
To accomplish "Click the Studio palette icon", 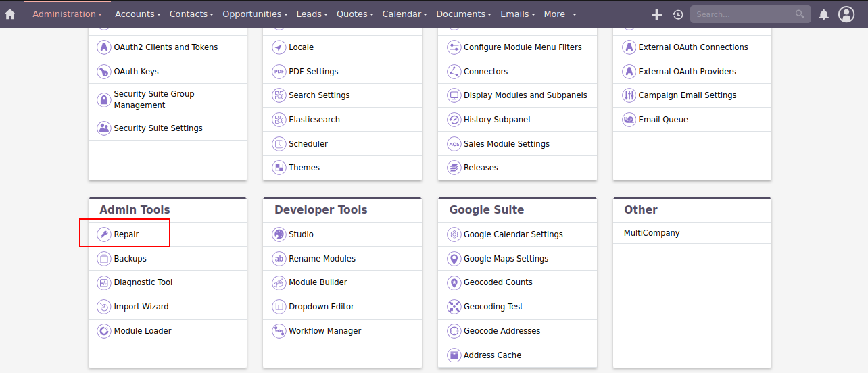I will 279,234.
